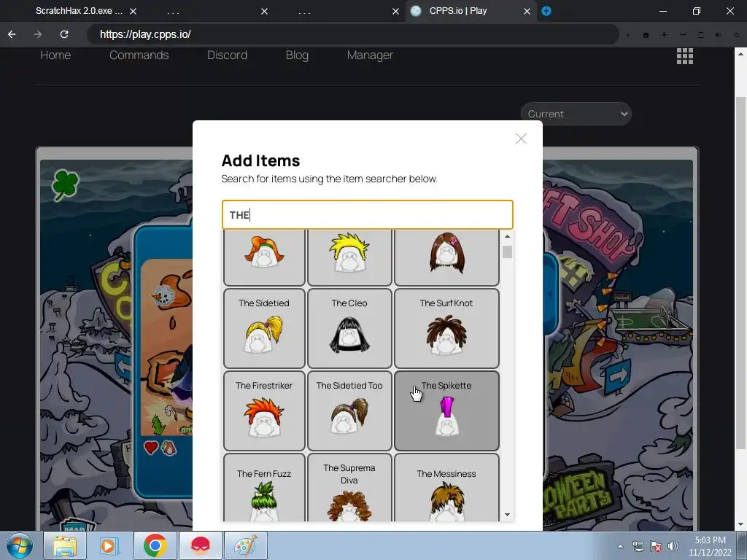The width and height of the screenshot is (747, 560).
Task: Open Windows Media Player from taskbar
Action: [x=109, y=545]
